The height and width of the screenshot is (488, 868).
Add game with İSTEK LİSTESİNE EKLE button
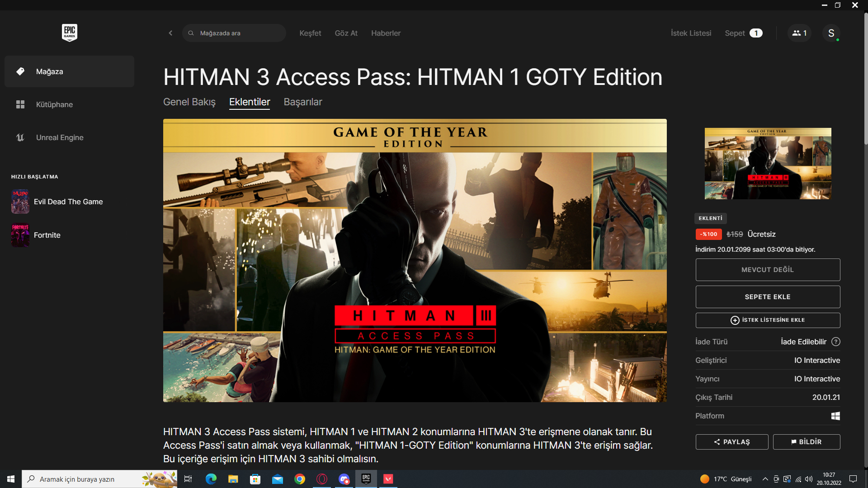click(x=767, y=320)
